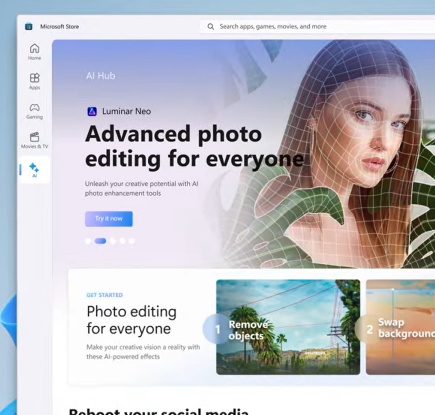Click the Luminar Neo app icon
This screenshot has width=435, height=415.
coord(92,111)
